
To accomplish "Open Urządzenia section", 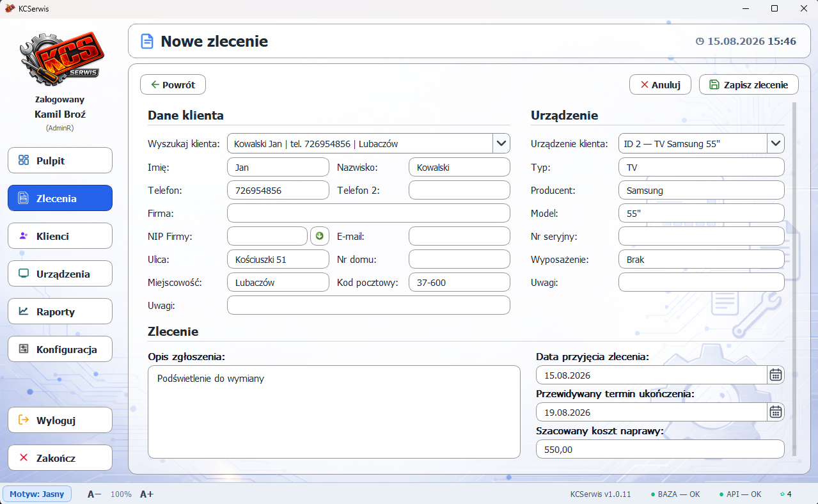I will (x=60, y=274).
